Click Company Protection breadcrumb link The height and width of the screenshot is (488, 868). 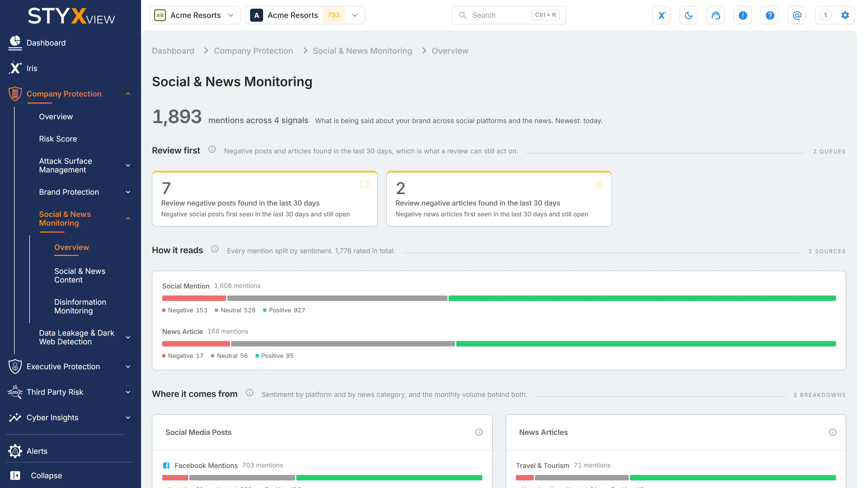pyautogui.click(x=253, y=51)
